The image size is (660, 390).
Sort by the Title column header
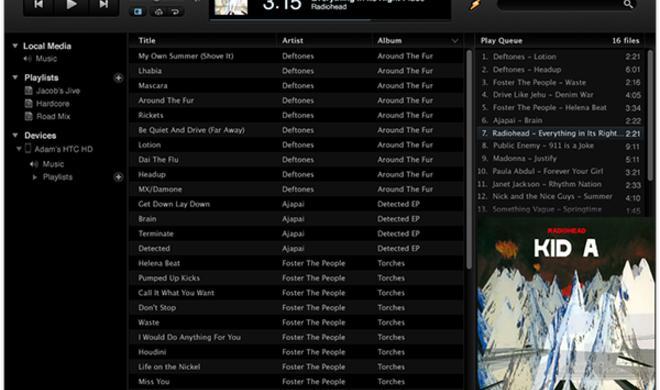tap(147, 41)
